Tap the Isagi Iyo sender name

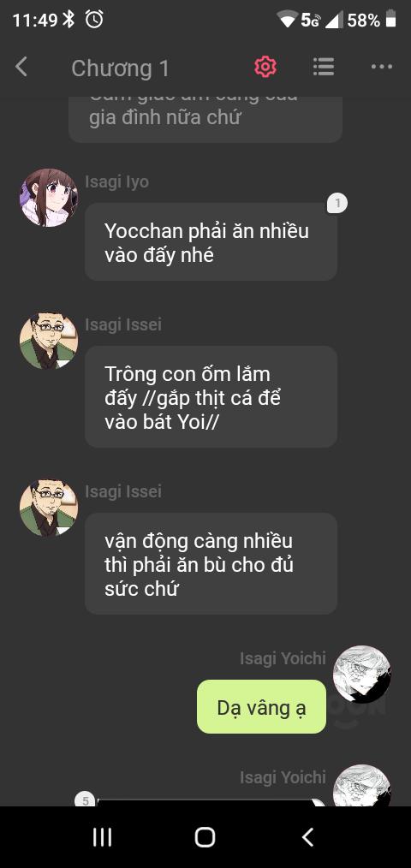[x=116, y=181]
